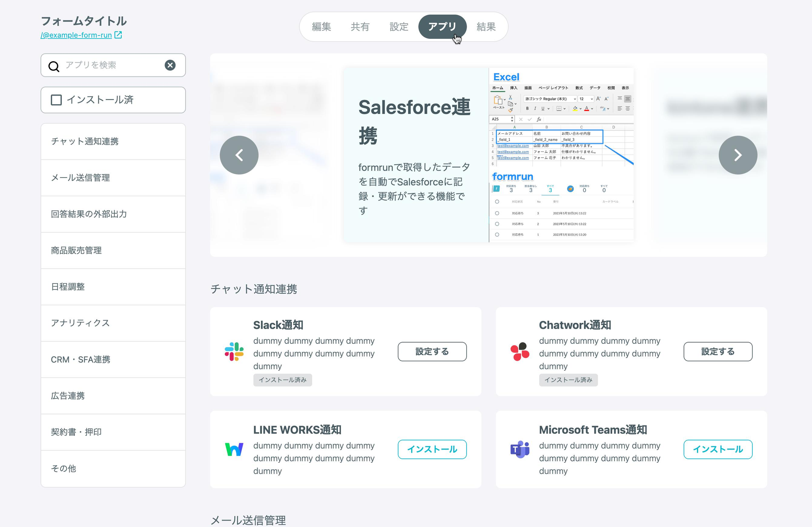Install LINE WORKS通知 app

(x=432, y=449)
